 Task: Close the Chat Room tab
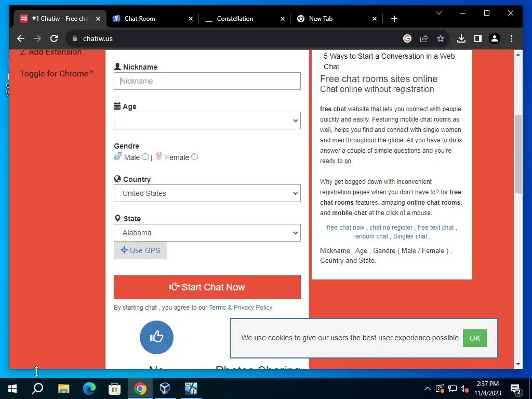[x=190, y=19]
